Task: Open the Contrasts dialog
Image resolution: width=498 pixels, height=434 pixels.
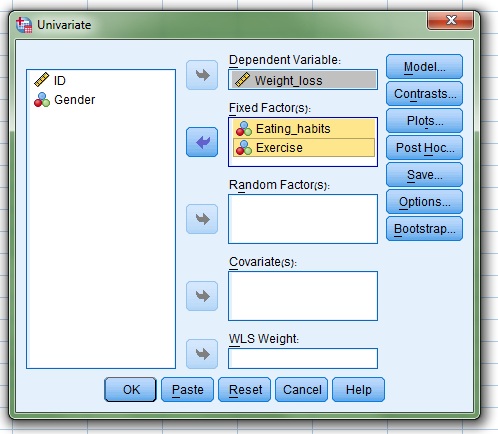Action: point(424,94)
